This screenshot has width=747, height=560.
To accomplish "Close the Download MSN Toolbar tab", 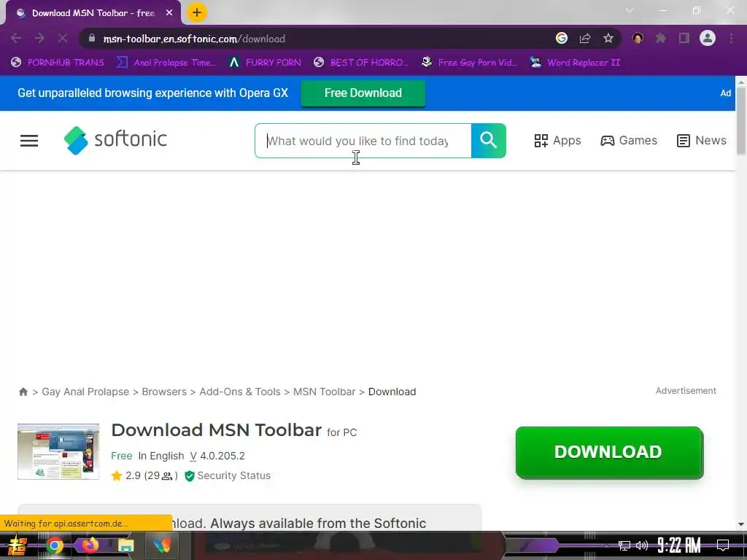I will coord(169,13).
